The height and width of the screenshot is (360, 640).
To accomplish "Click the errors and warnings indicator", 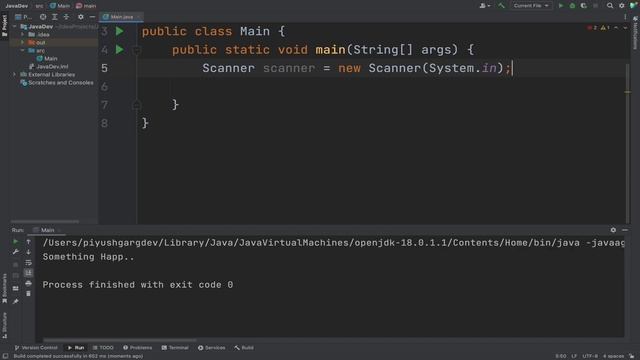I will pyautogui.click(x=598, y=28).
